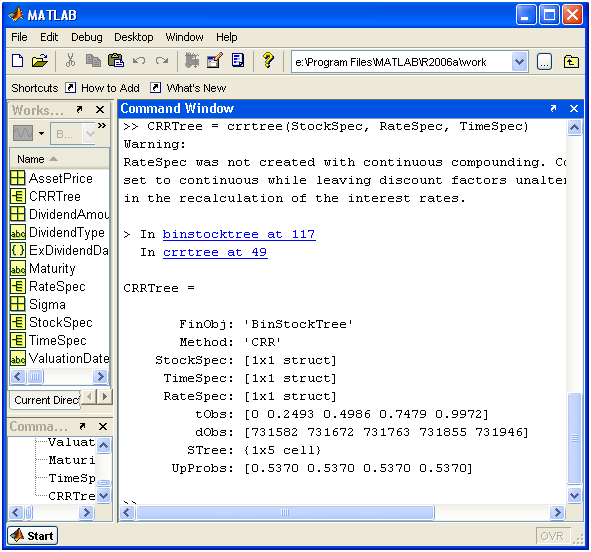Open the Desktop menu
This screenshot has height=552, width=591.
[x=134, y=37]
